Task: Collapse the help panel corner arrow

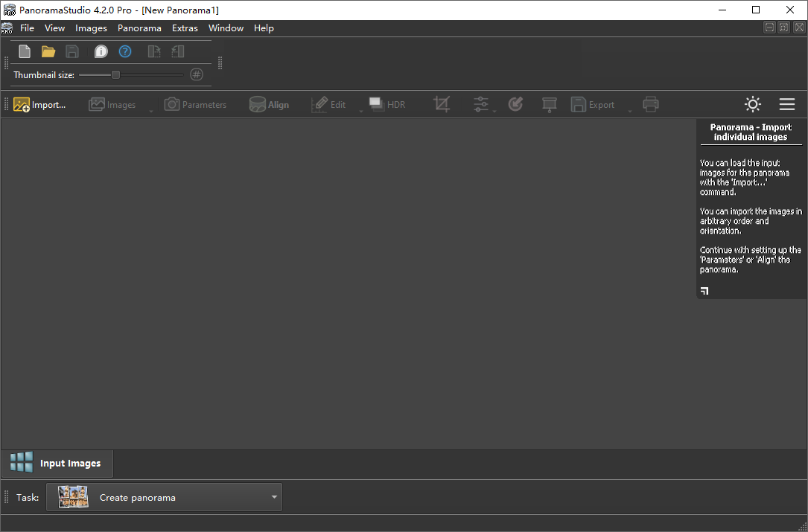Action: coord(704,291)
